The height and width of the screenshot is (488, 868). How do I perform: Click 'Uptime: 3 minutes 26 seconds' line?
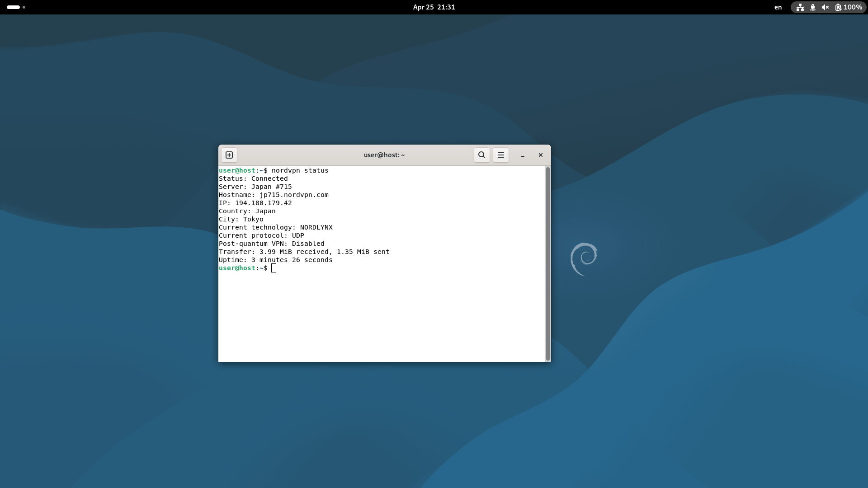click(276, 260)
